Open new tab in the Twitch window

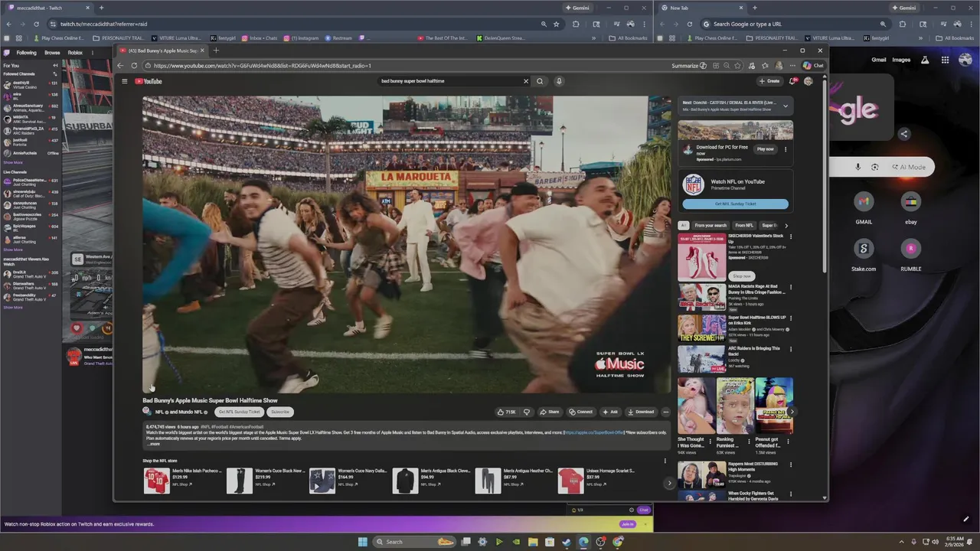[101, 8]
